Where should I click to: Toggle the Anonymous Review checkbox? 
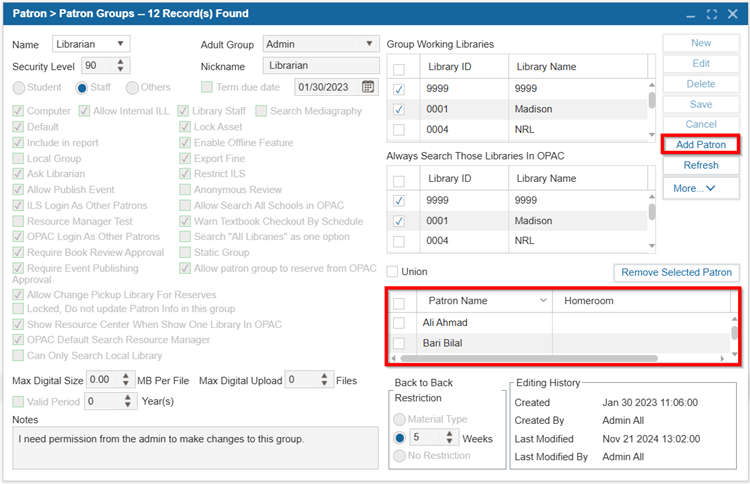point(185,189)
